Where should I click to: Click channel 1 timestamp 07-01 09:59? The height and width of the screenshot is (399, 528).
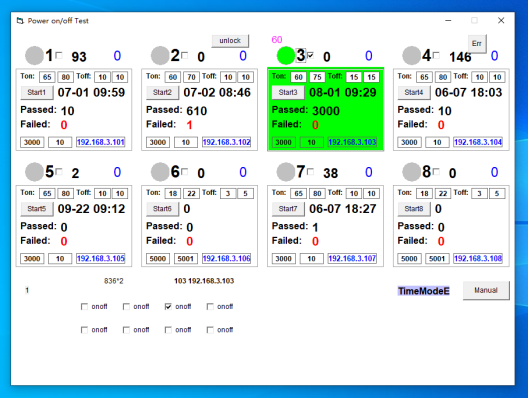click(x=91, y=92)
